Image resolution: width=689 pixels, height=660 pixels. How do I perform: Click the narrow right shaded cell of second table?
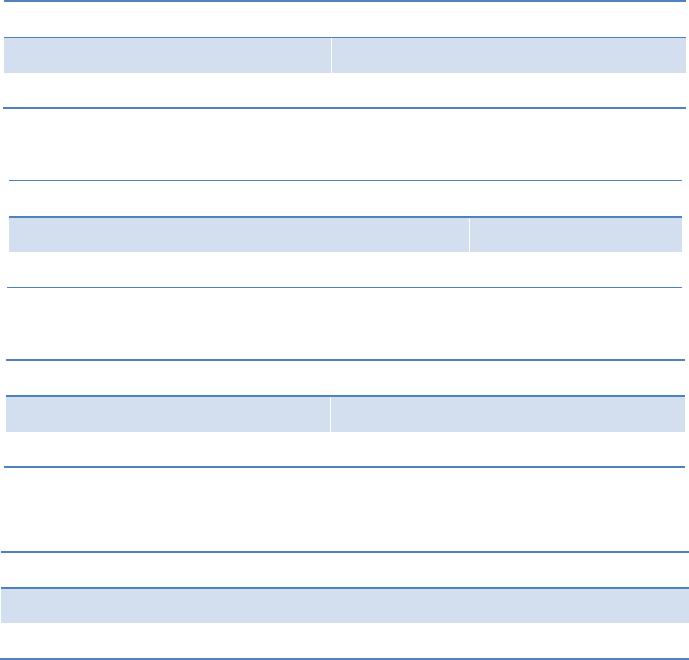click(x=576, y=235)
